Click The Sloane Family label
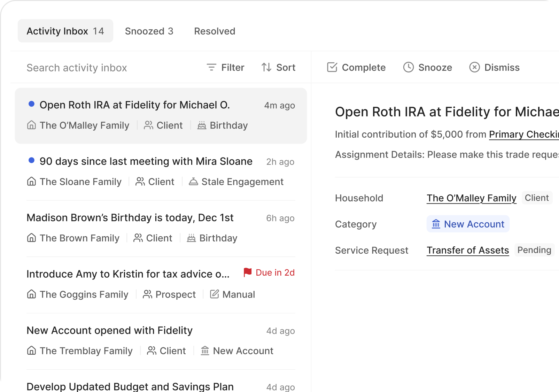Image resolution: width=559 pixels, height=392 pixels. pos(80,182)
